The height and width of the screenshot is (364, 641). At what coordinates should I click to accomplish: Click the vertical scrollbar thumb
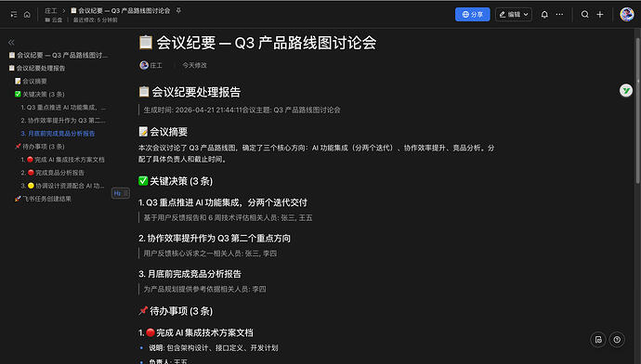[x=637, y=110]
